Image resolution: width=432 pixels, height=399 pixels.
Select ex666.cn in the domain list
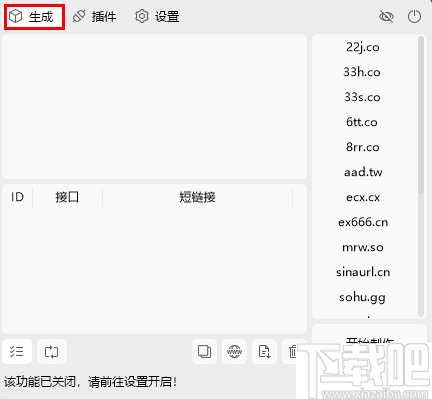[363, 222]
